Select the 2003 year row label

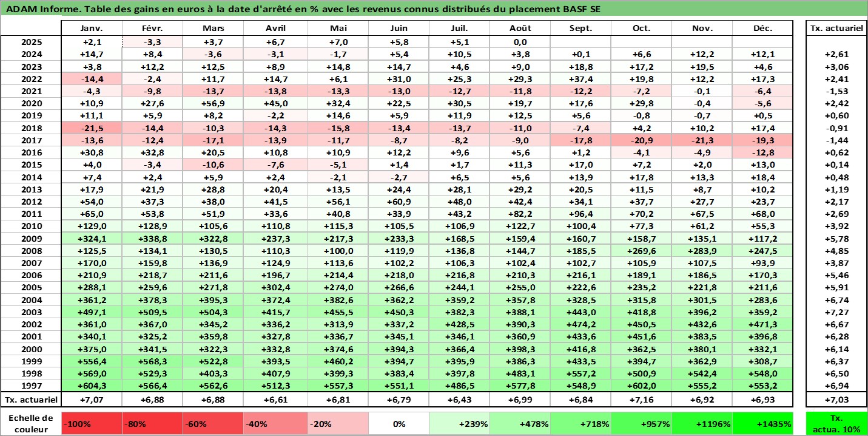[31, 312]
